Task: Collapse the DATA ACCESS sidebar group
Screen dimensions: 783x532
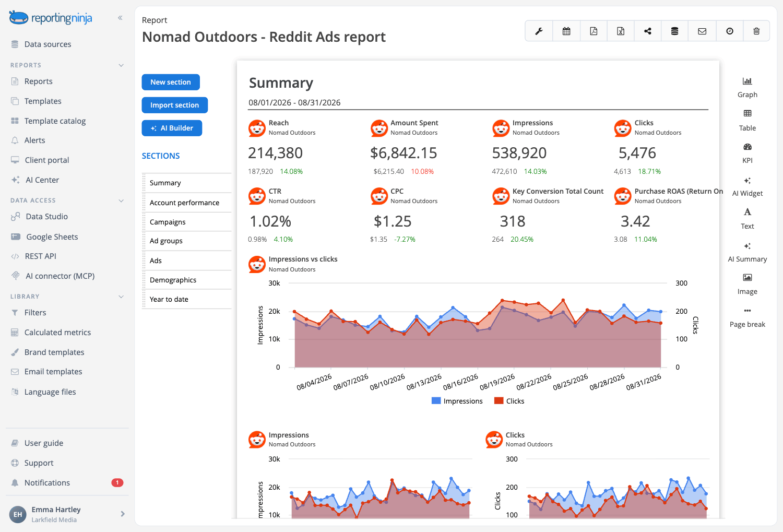Action: (x=121, y=200)
